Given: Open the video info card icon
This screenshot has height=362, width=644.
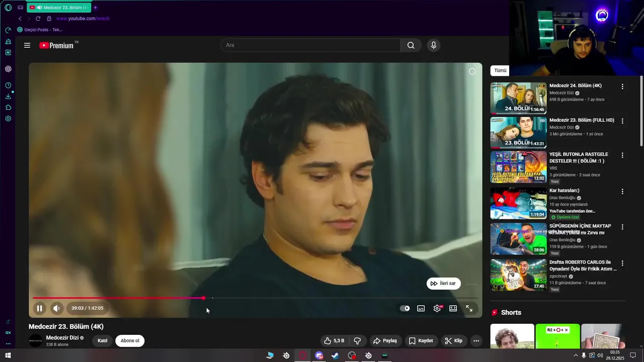Looking at the screenshot, I should [x=472, y=71].
